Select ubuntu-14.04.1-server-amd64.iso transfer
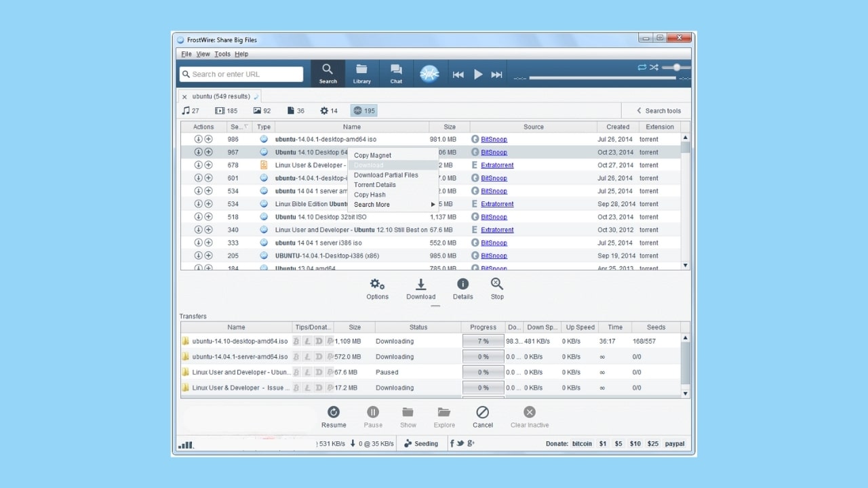Viewport: 868px width, 488px height. click(x=431, y=357)
